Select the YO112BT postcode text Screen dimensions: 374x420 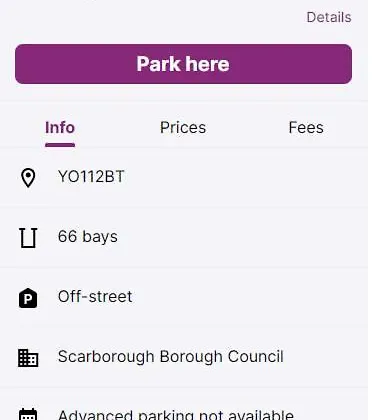point(91,177)
